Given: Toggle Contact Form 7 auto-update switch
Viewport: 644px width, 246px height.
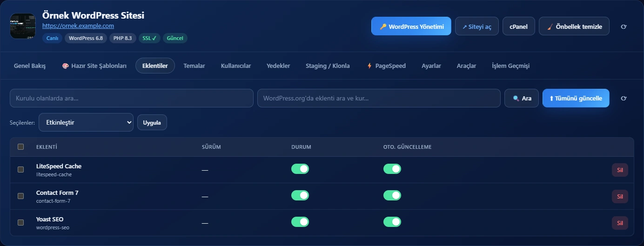Looking at the screenshot, I should click(392, 195).
